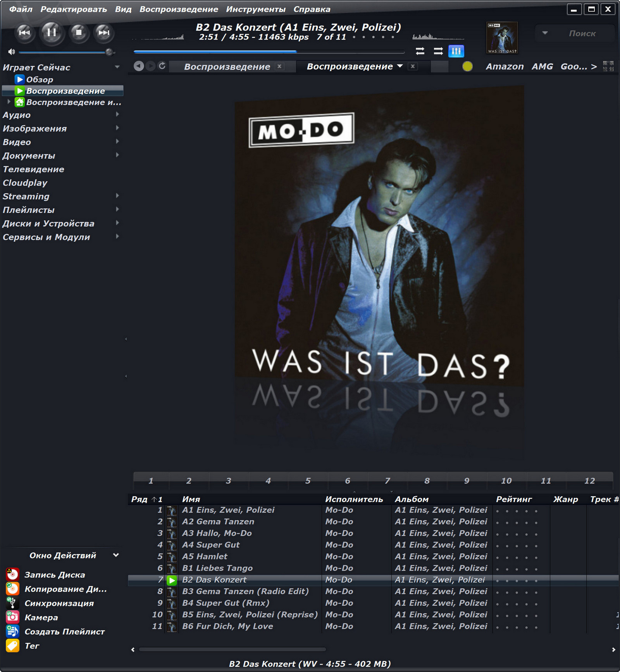
Task: Stop playback with the stop button
Action: pyautogui.click(x=79, y=33)
